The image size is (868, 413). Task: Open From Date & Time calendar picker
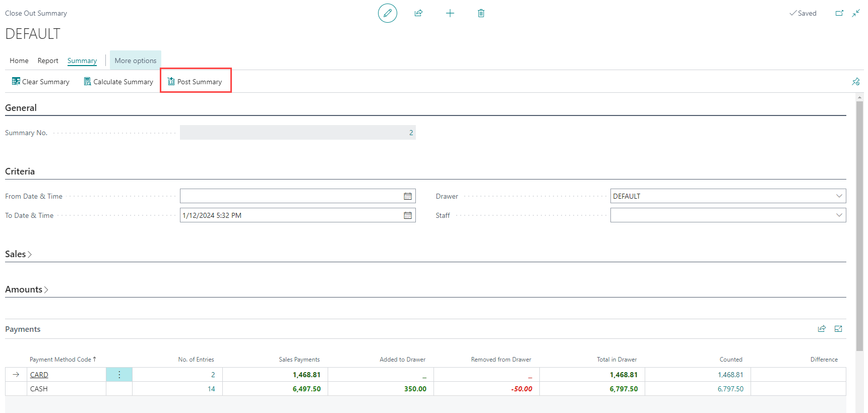(408, 196)
